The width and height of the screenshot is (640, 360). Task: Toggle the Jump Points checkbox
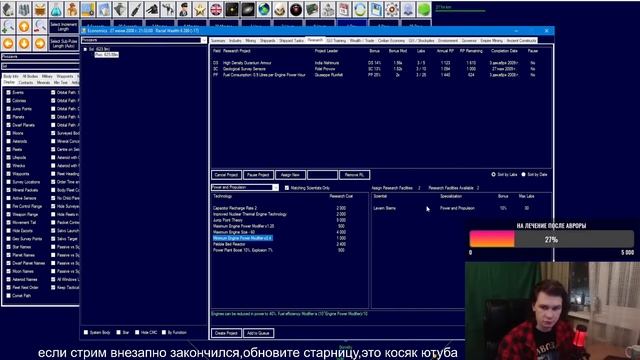tap(9, 109)
